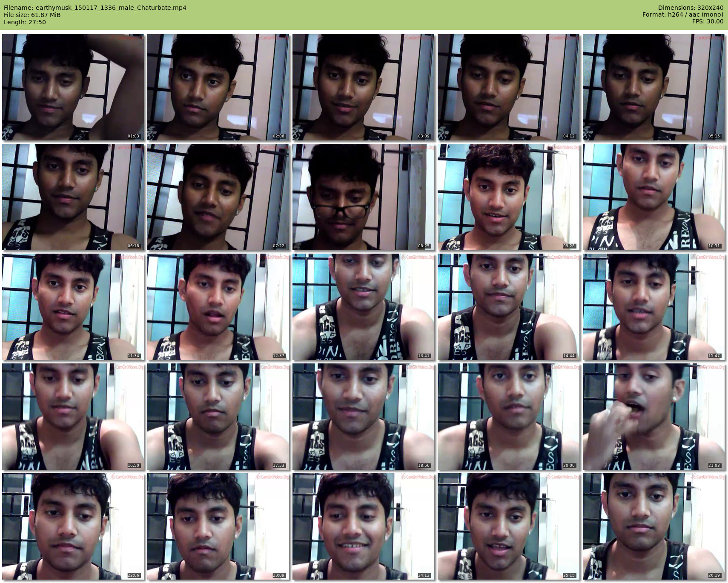Open the frame at 10:31
728x583 pixels.
(x=654, y=197)
